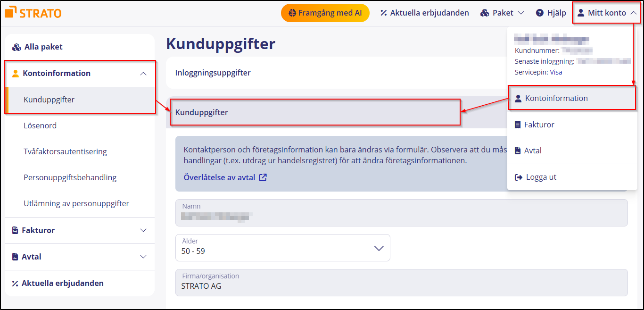Collapse the Kontoinformation sidebar section
Image resolution: width=644 pixels, height=310 pixels.
pyautogui.click(x=143, y=73)
